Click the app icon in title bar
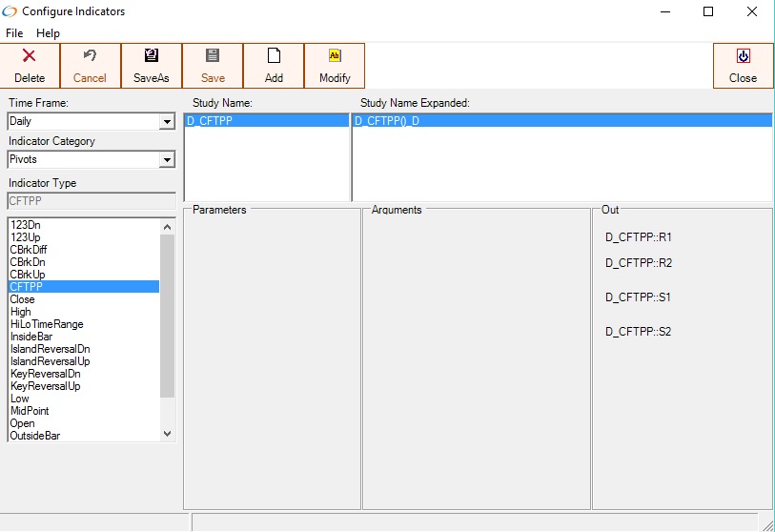Screen dimensions: 775x532 (x=10, y=11)
